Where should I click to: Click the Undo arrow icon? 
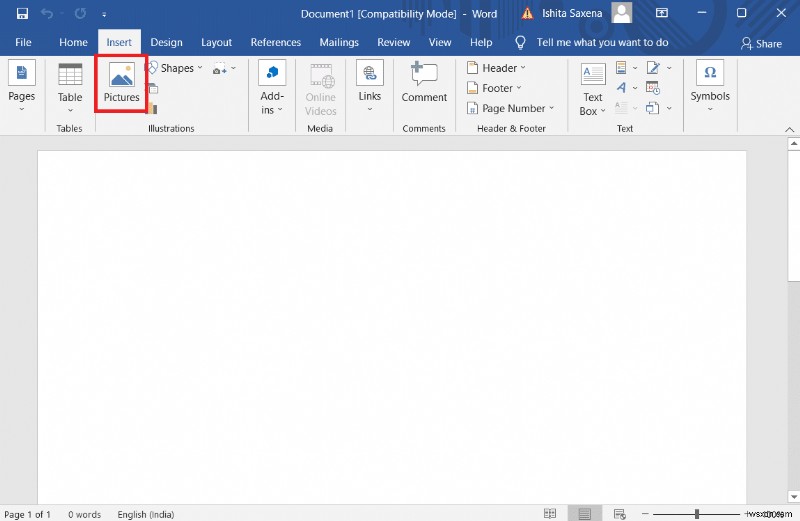[x=47, y=14]
